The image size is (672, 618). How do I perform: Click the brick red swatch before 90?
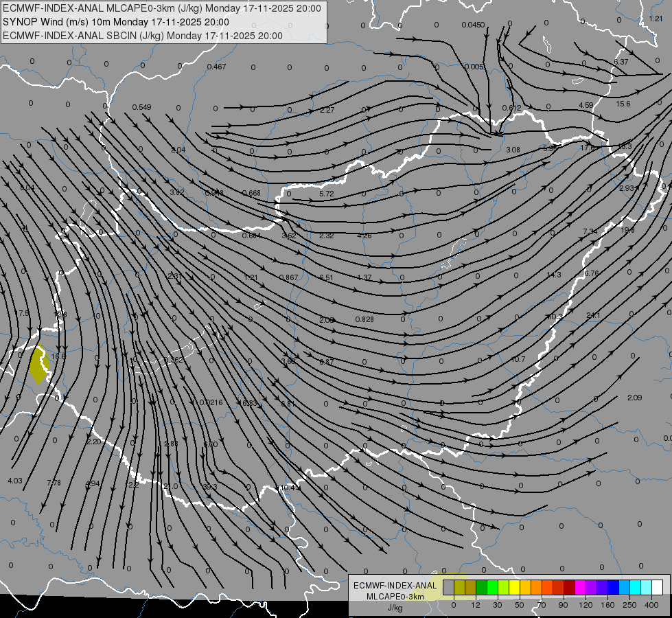click(x=559, y=587)
